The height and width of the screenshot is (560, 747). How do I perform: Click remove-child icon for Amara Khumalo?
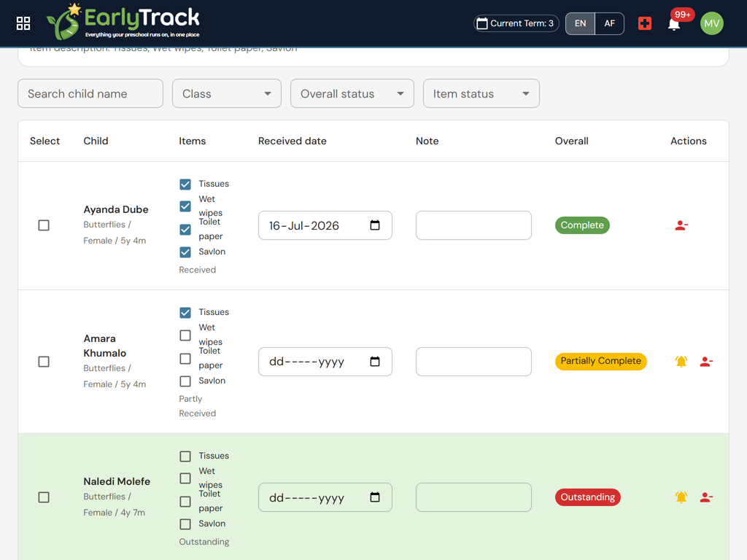(706, 362)
